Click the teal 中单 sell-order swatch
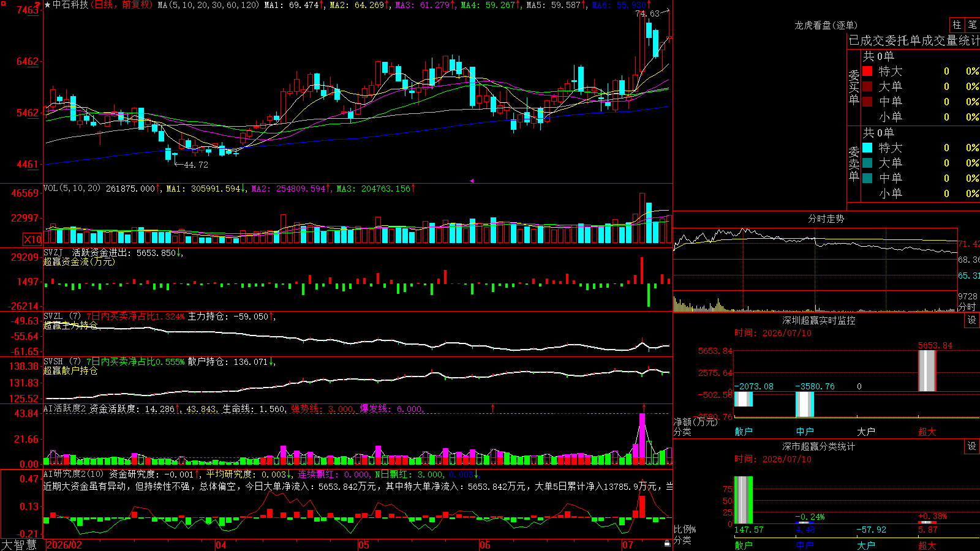This screenshot has height=551, width=980. tap(867, 178)
